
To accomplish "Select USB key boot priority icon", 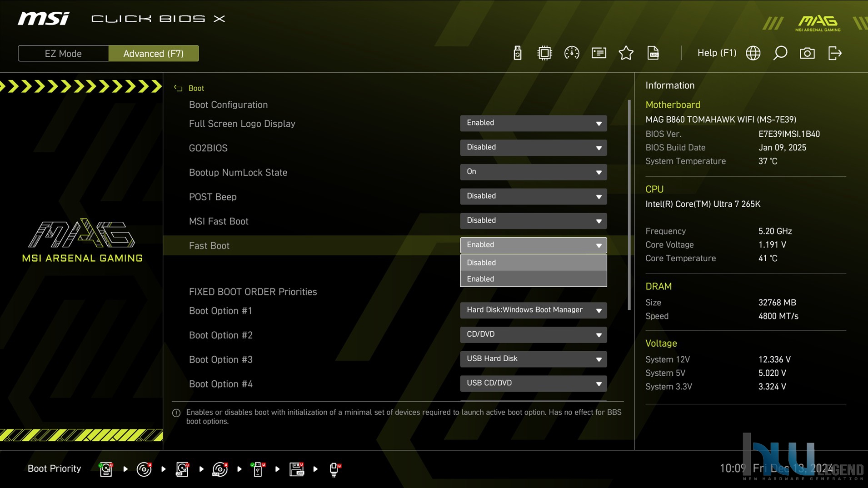I will pyautogui.click(x=258, y=469).
